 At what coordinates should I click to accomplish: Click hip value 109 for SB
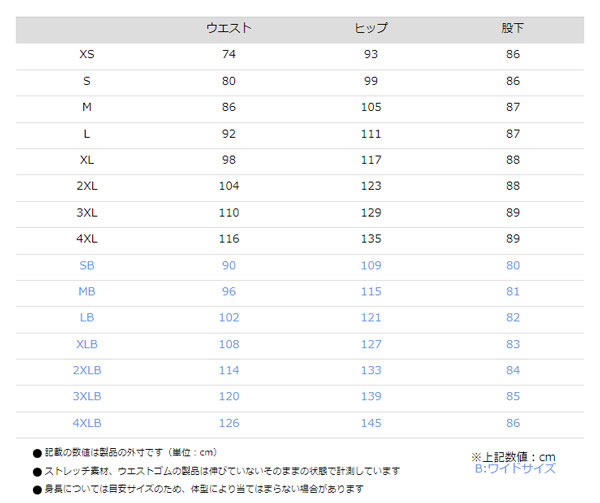(371, 265)
